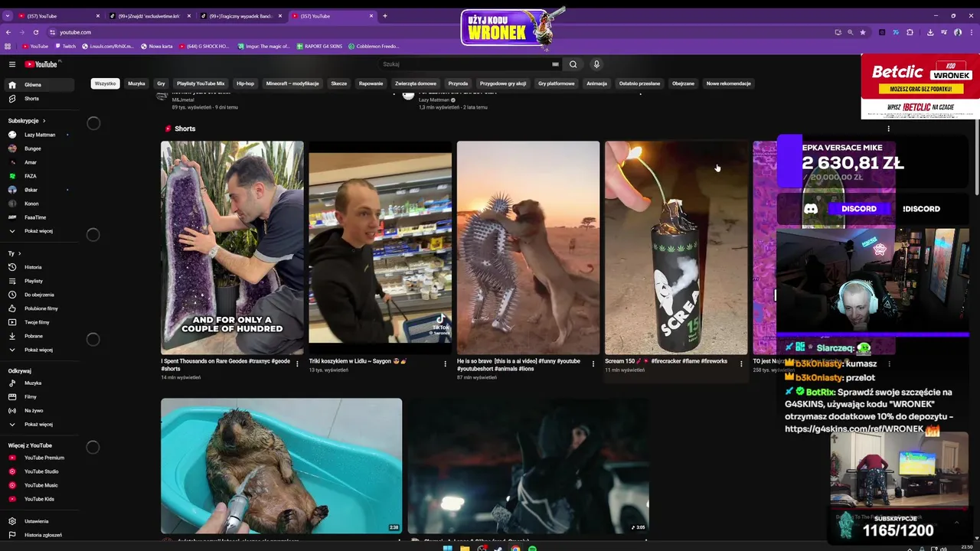Viewport: 980px width, 551px height.
Task: Start voice search with microphone icon
Action: coord(596,64)
